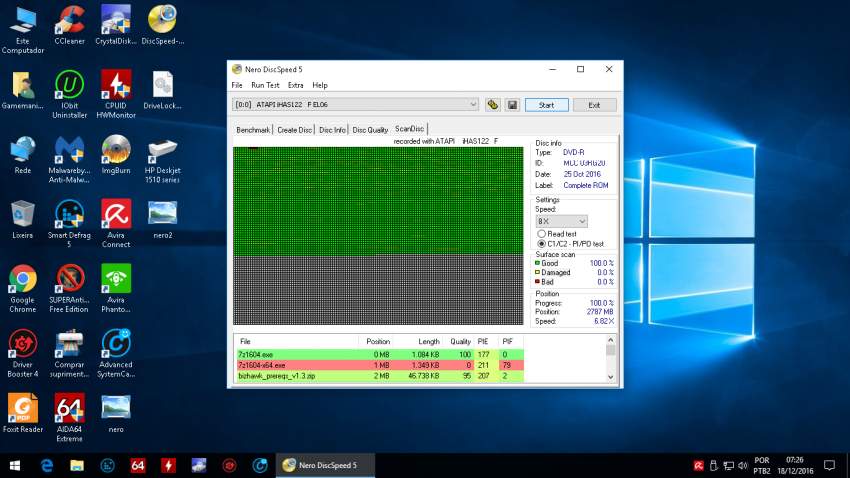Switch to the Create Disc tab

(x=294, y=130)
